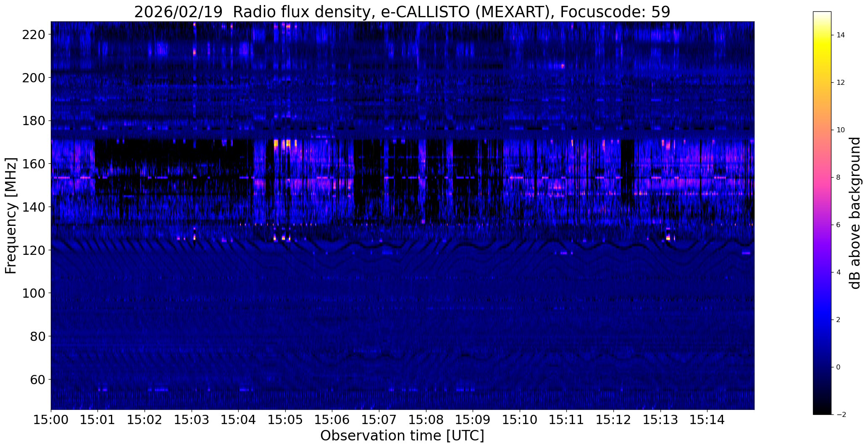Click the colorbar tick label 2

[839, 320]
